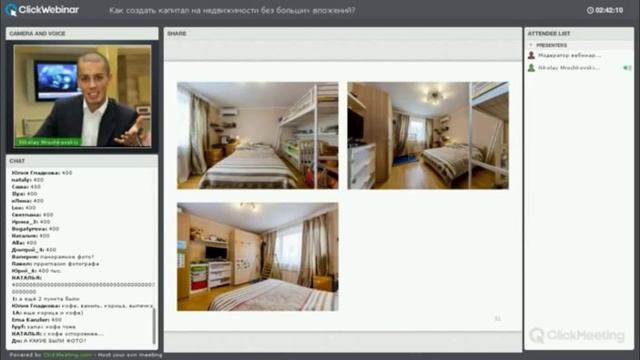Click the chat panel scrollbar
The height and width of the screenshot is (360, 640).
(x=154, y=326)
